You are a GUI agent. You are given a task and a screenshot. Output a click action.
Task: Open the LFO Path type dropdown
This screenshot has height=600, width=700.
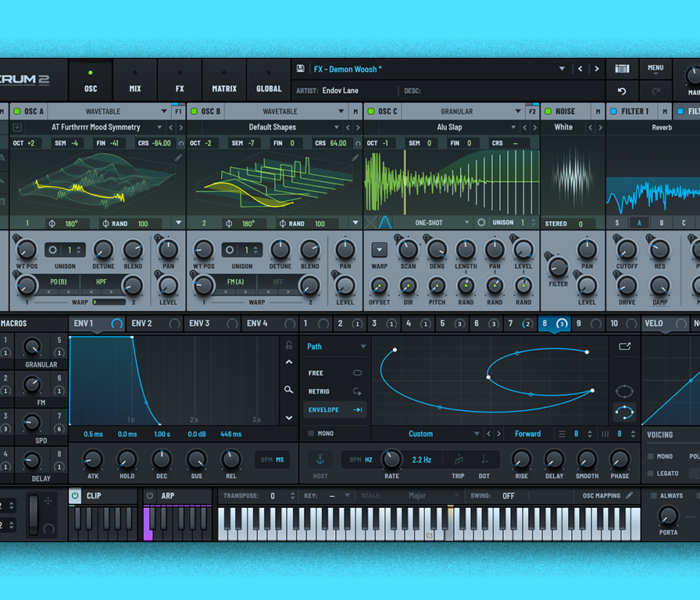[x=336, y=346]
